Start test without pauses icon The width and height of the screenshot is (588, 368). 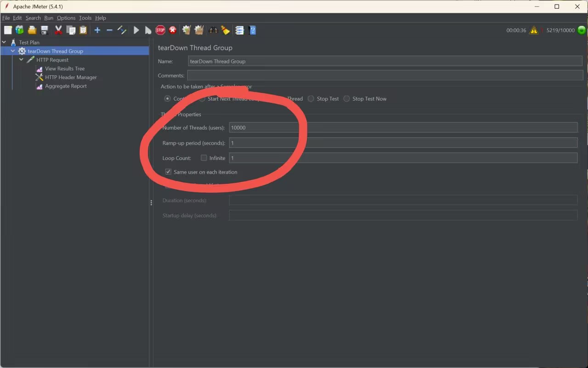(148, 30)
